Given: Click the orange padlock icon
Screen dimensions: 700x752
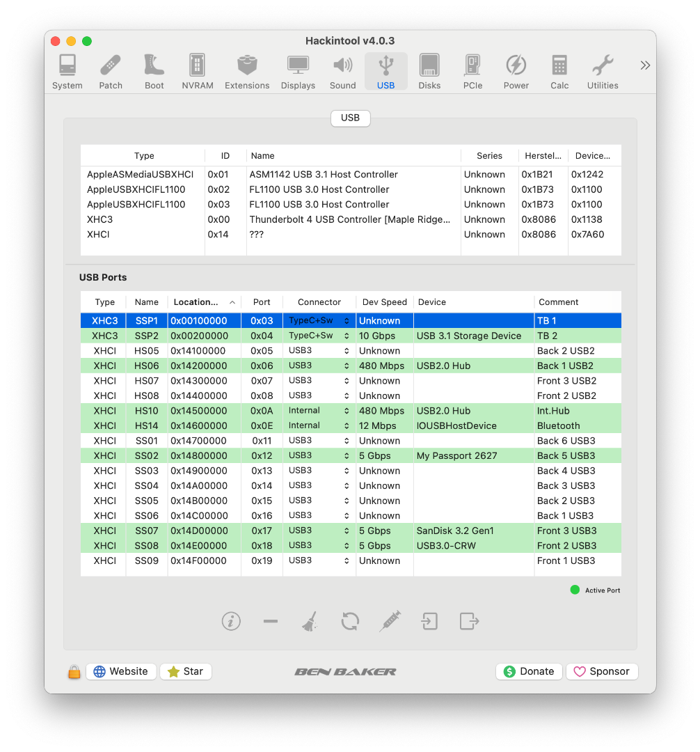Looking at the screenshot, I should coord(74,671).
